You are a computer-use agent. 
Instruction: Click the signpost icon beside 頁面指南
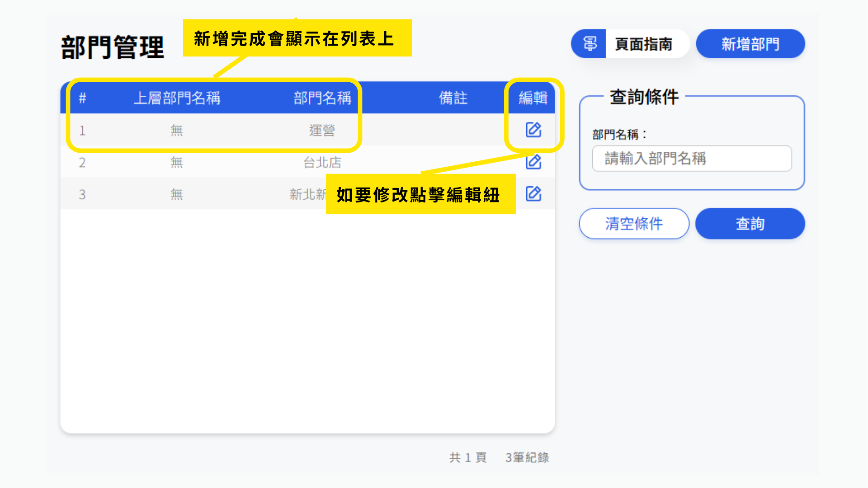tap(590, 44)
